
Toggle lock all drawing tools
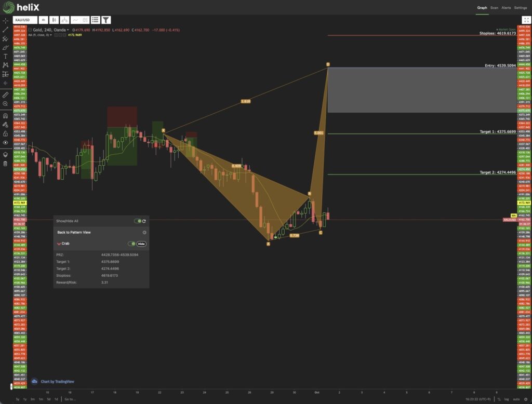click(5, 133)
